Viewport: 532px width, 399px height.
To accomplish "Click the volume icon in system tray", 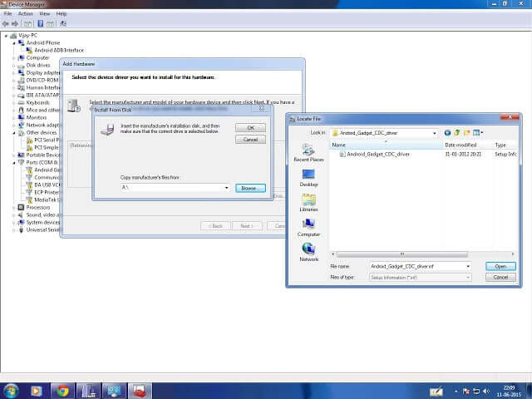I will pos(486,392).
